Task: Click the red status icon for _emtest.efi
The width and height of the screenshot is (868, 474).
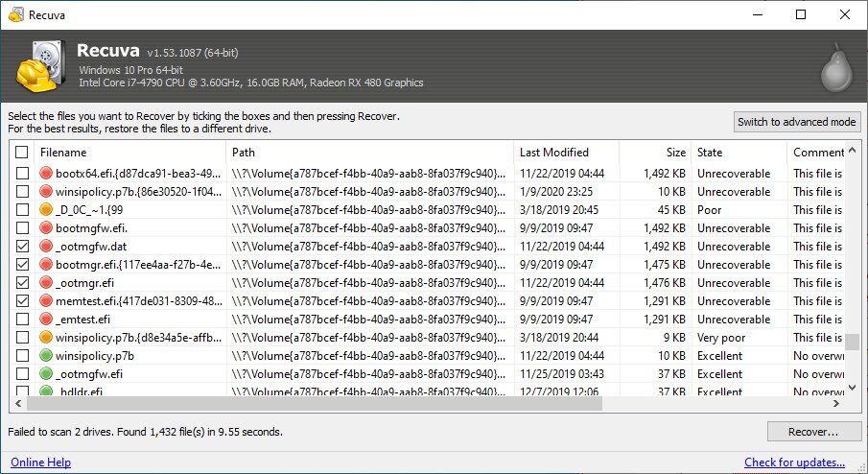Action: 46,320
